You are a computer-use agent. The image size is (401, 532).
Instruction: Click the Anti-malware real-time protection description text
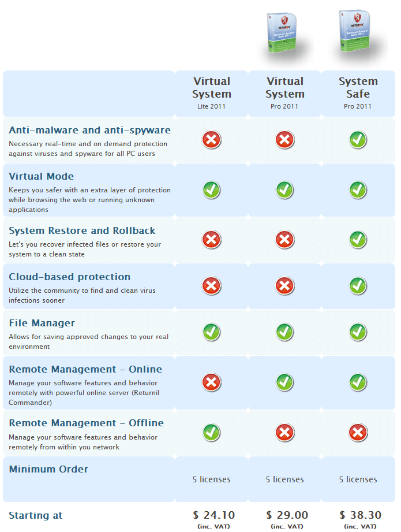click(x=88, y=148)
